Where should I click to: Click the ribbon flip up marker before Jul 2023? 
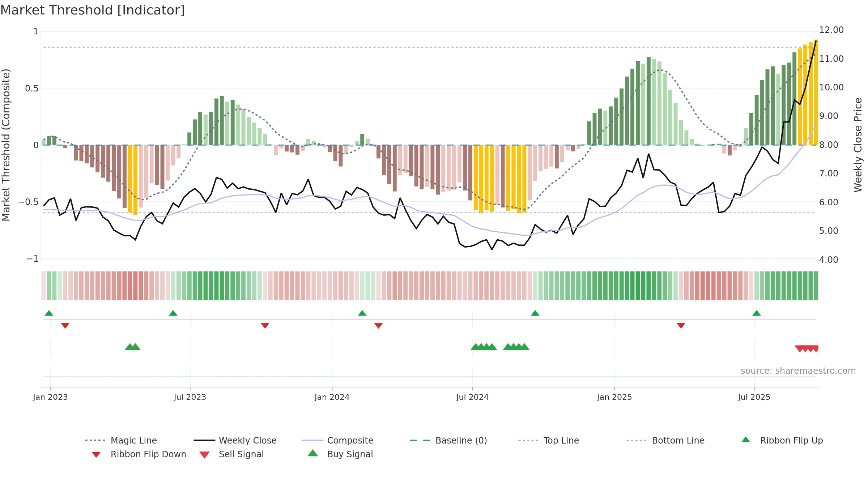click(x=173, y=313)
